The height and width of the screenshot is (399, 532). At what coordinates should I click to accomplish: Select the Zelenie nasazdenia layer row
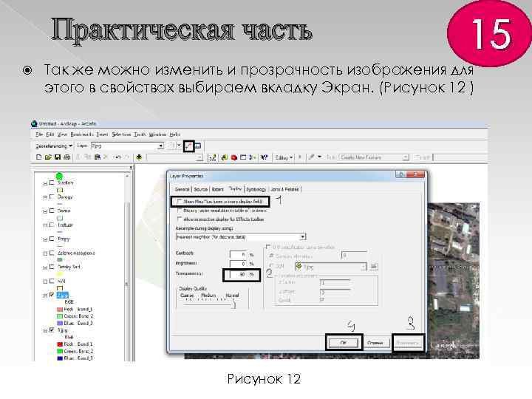(76, 253)
